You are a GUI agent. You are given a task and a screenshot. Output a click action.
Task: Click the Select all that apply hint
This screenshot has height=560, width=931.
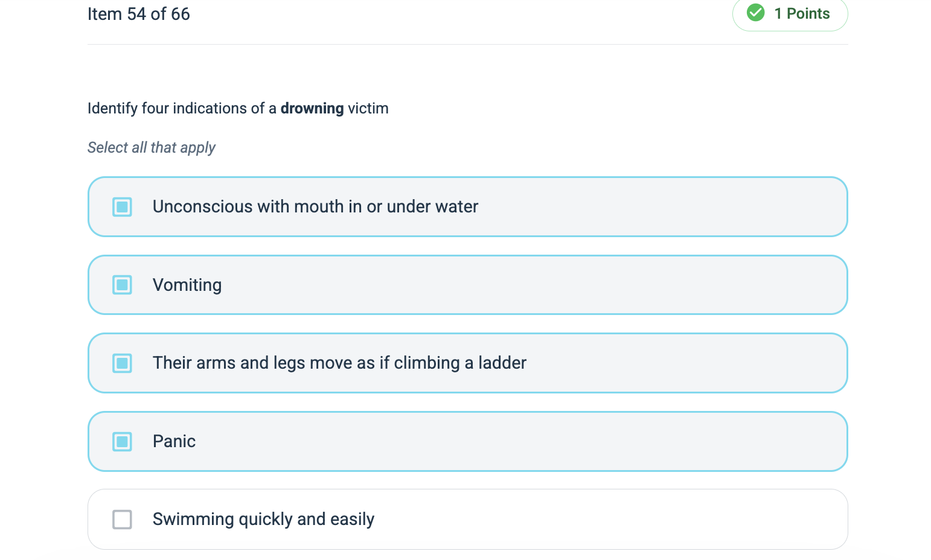pyautogui.click(x=152, y=148)
